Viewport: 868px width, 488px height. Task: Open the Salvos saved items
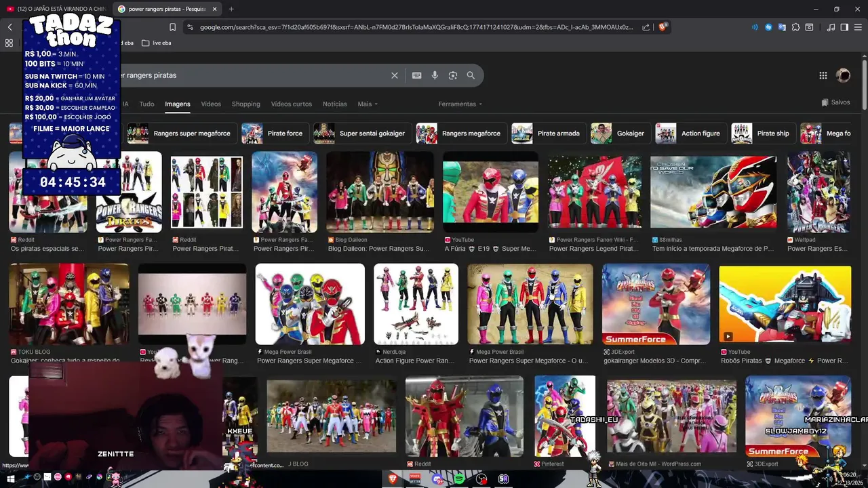(x=835, y=102)
